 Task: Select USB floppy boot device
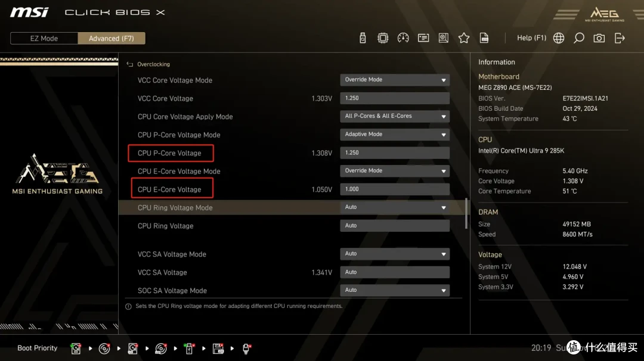pos(218,348)
